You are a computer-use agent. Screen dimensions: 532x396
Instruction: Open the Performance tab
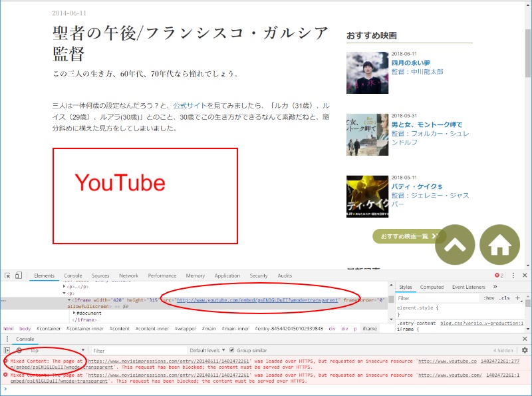(x=162, y=276)
